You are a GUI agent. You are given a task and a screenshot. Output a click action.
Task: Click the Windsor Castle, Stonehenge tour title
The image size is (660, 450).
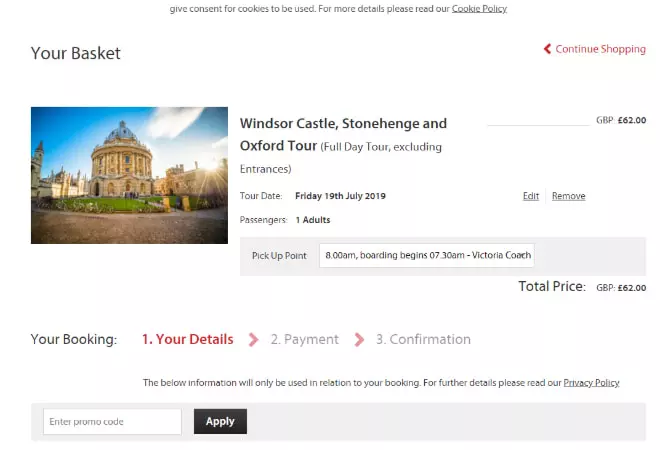tap(343, 135)
